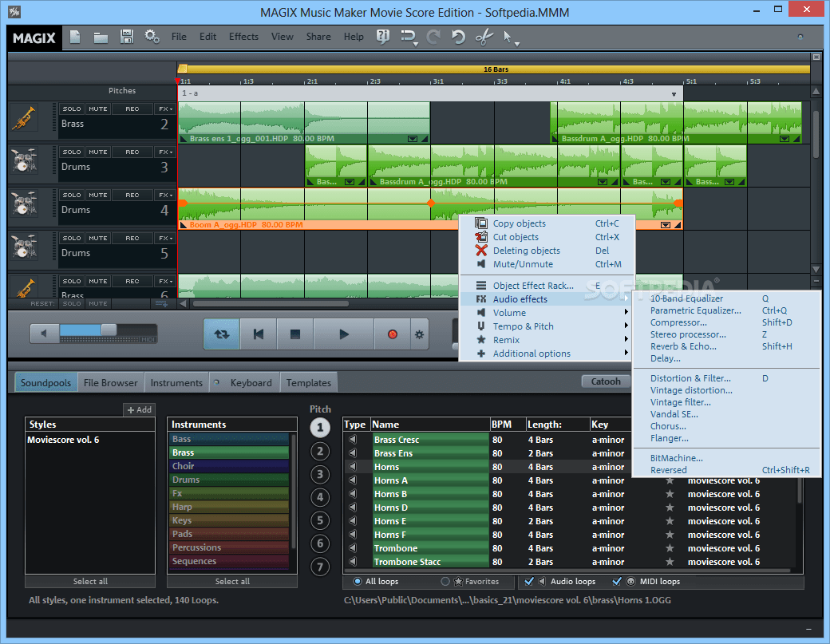This screenshot has height=644, width=830.
Task: Toggle MUTE on the Brass track
Action: [98, 109]
